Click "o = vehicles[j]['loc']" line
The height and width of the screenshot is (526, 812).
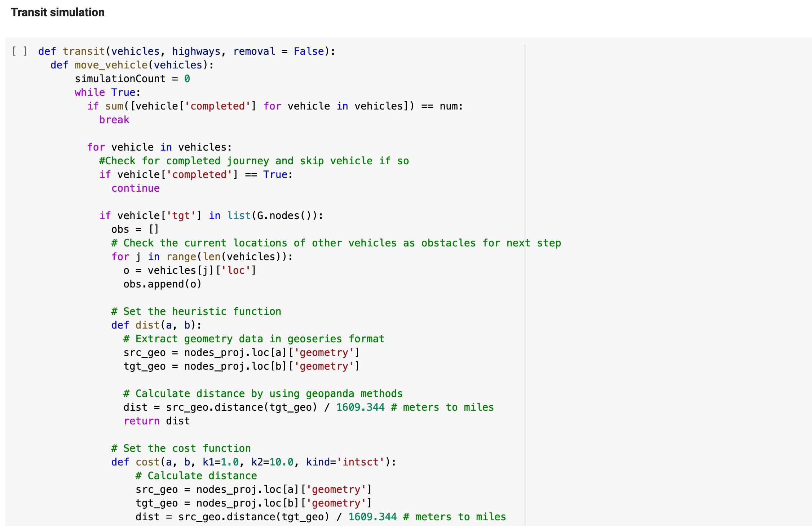click(190, 270)
